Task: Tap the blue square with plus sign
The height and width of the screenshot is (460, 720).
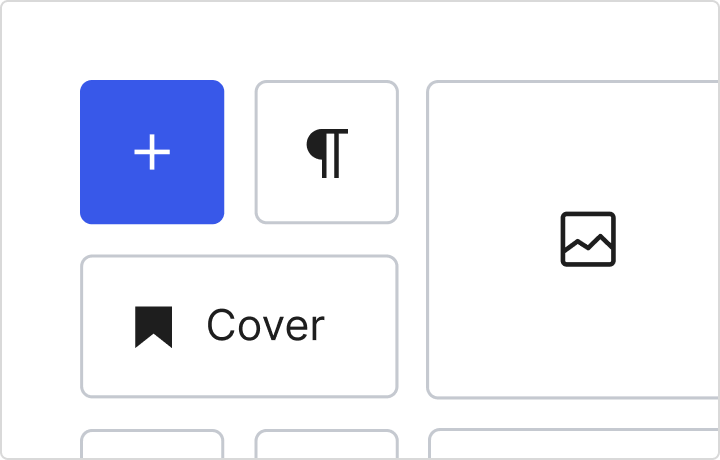Action: [152, 152]
